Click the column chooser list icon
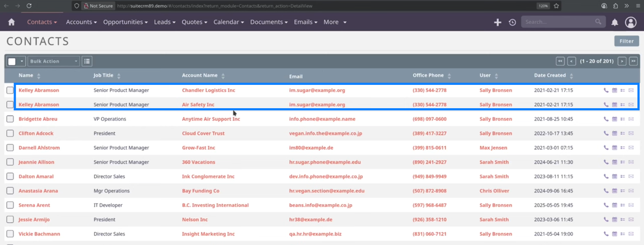 click(87, 61)
